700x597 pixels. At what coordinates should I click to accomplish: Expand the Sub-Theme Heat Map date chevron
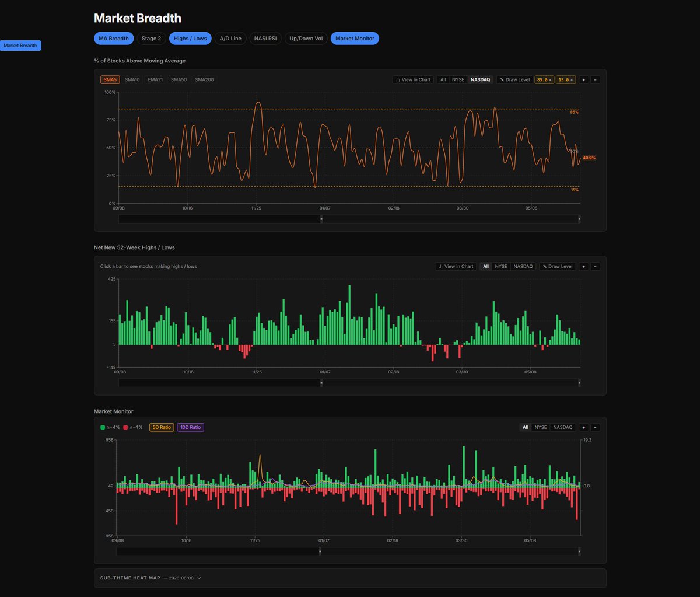[x=199, y=578]
